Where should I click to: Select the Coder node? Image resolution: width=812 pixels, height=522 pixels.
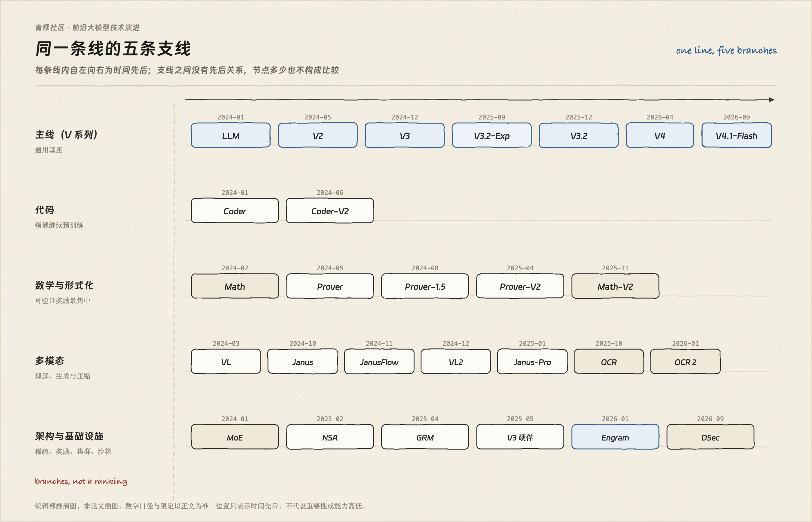tap(235, 211)
